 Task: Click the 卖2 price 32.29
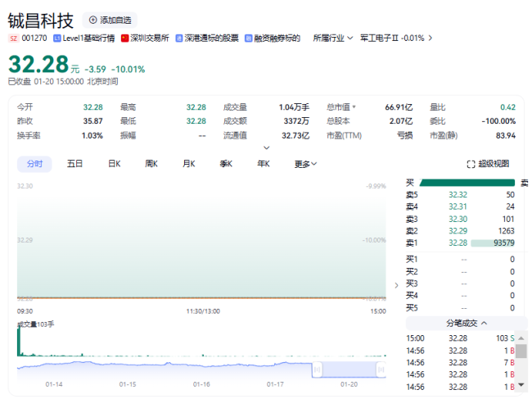coord(458,231)
